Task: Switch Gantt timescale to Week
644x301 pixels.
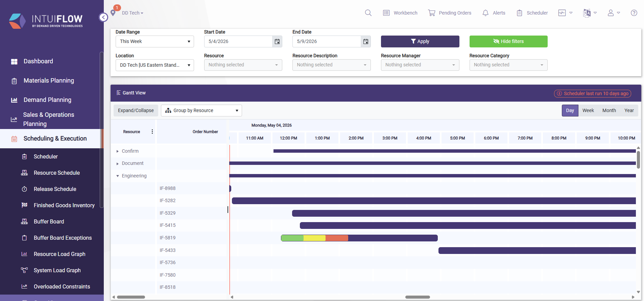Action: (x=588, y=110)
